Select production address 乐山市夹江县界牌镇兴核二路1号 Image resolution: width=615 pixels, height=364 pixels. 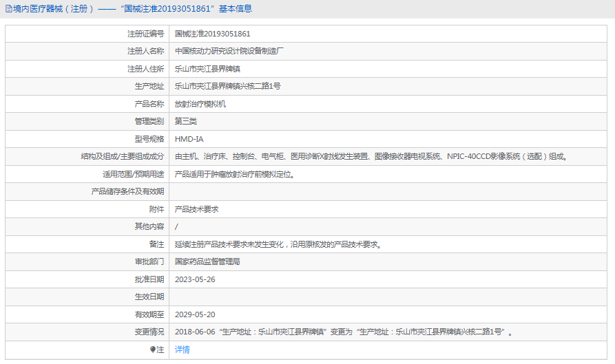227,86
